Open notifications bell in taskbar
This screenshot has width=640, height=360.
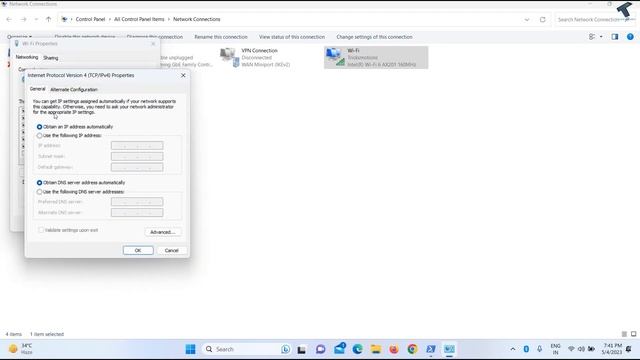click(629, 349)
